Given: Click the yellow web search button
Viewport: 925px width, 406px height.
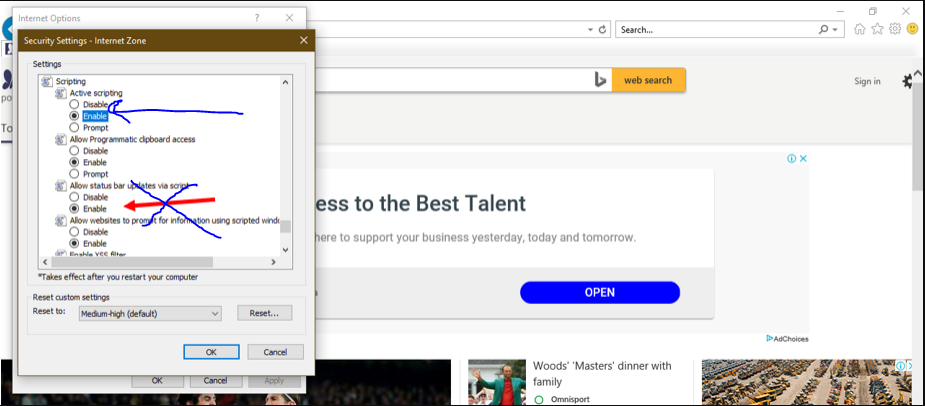Looking at the screenshot, I should pyautogui.click(x=648, y=80).
